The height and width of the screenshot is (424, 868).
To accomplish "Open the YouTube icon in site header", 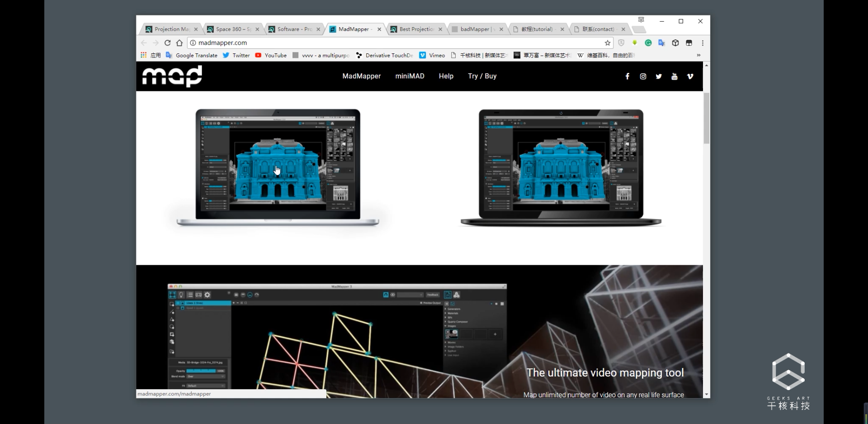I will click(675, 76).
